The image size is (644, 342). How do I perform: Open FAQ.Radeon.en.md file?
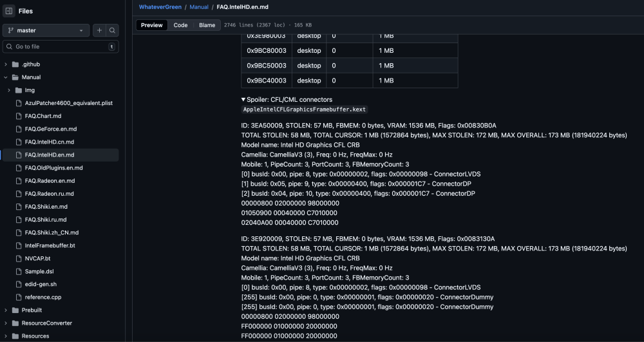point(50,180)
